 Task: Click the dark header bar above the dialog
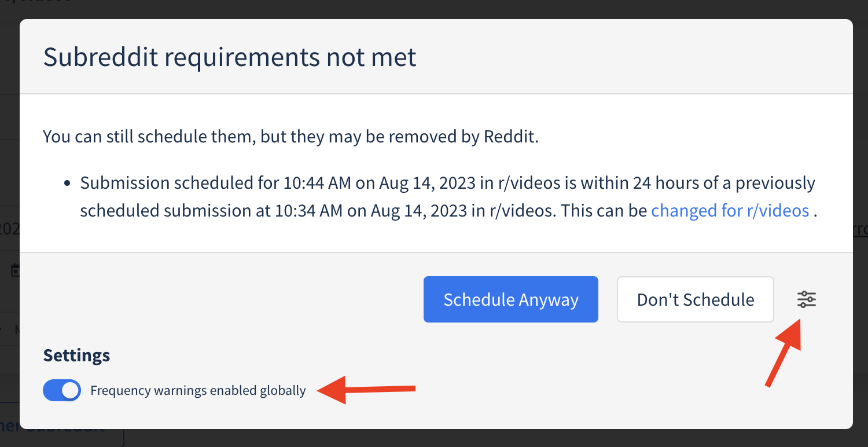click(x=434, y=9)
